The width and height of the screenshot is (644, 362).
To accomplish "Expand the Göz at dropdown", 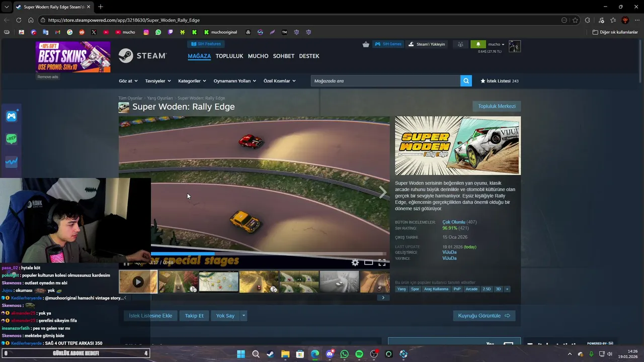I will tap(128, 81).
